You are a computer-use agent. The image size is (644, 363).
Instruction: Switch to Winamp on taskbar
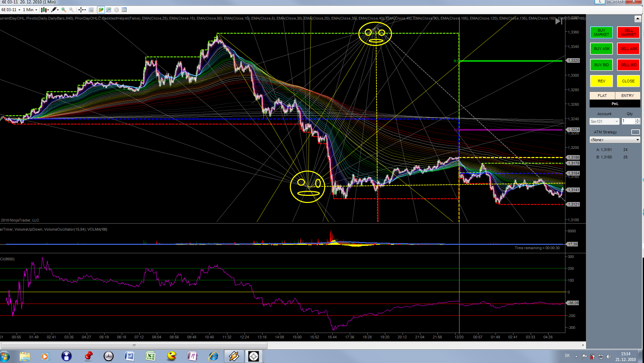click(234, 356)
